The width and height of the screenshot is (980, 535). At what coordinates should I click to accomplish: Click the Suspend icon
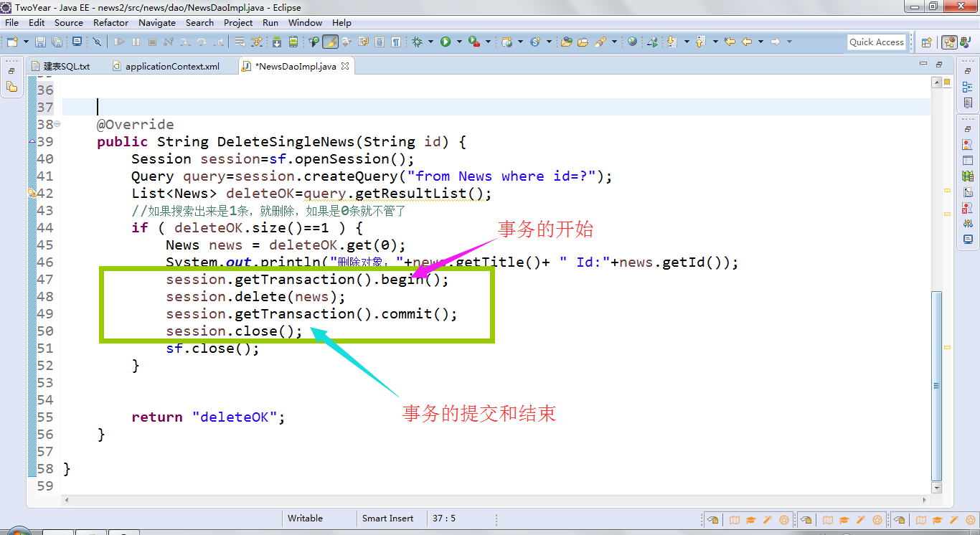[136, 42]
